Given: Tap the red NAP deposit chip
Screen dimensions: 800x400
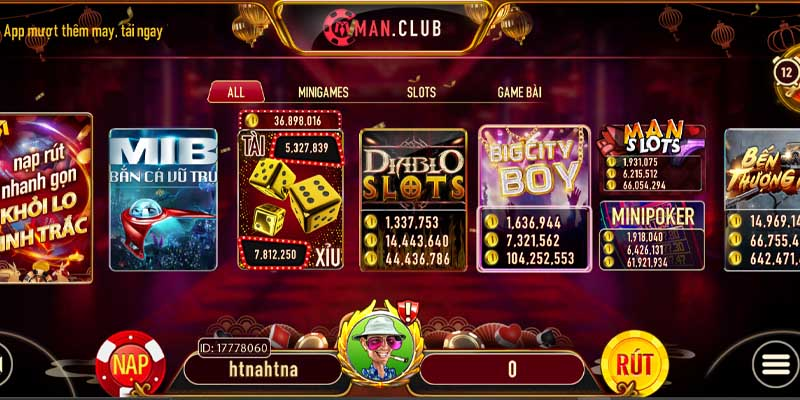Looking at the screenshot, I should [x=131, y=364].
